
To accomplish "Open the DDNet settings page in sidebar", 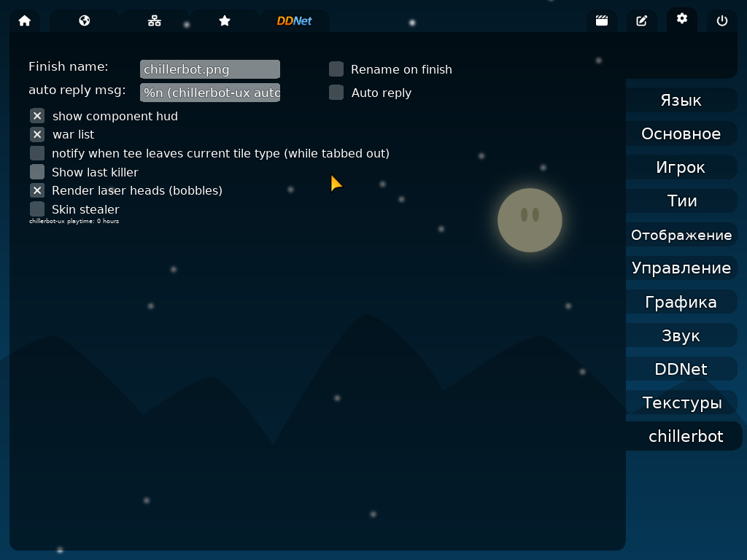I will coord(681,369).
